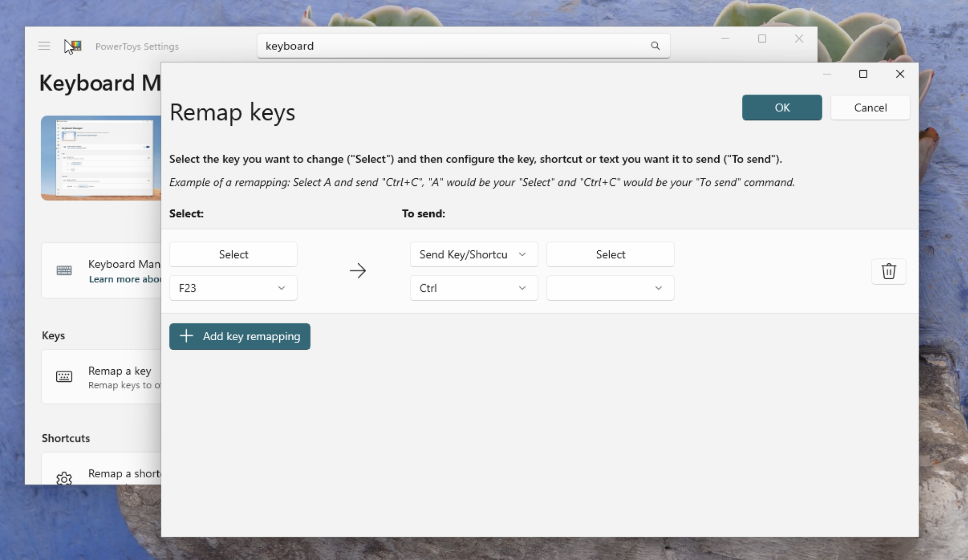Click the search magnifier icon
Screen dimensions: 968x560
655,45
